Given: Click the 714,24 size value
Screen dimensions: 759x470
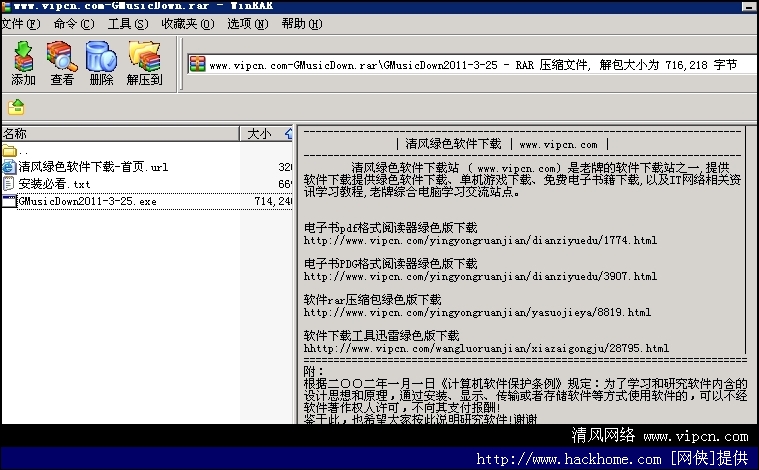Looking at the screenshot, I should click(273, 201).
